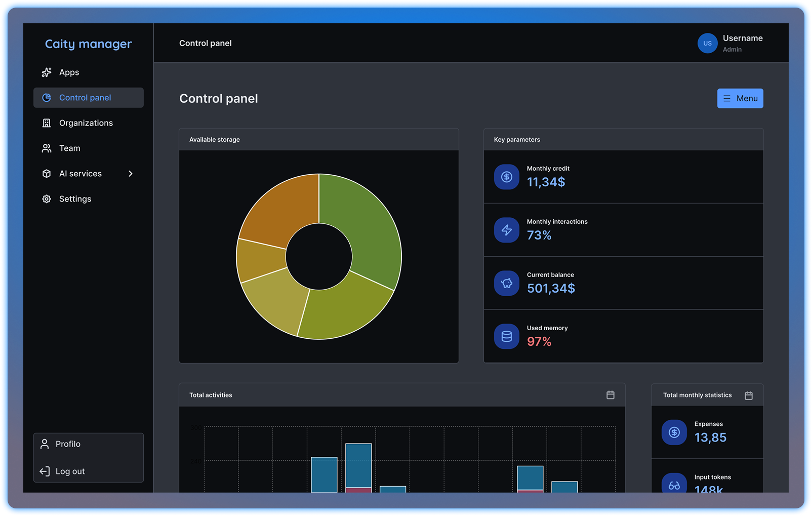Image resolution: width=812 pixels, height=516 pixels.
Task: Open the Profilo menu item
Action: (x=89, y=444)
